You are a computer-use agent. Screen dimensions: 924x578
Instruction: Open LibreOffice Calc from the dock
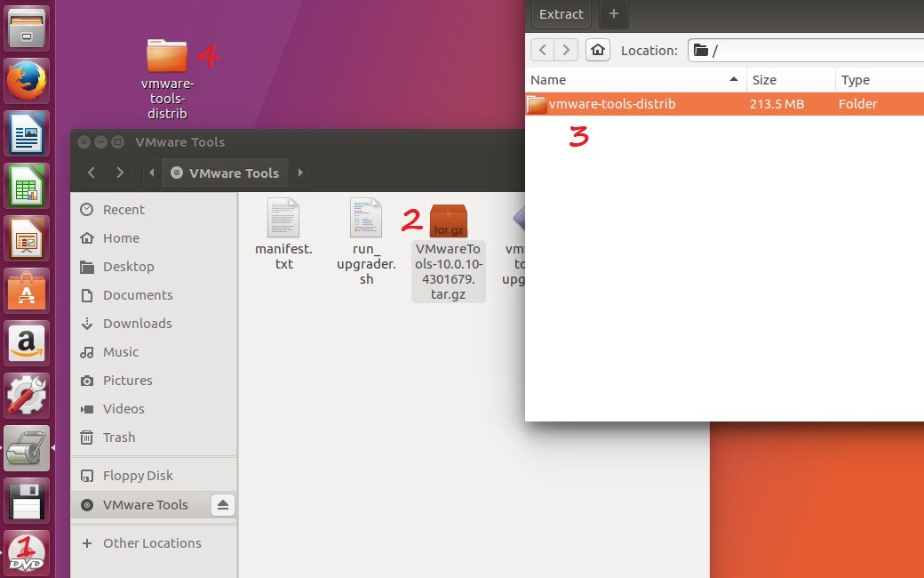pos(27,186)
